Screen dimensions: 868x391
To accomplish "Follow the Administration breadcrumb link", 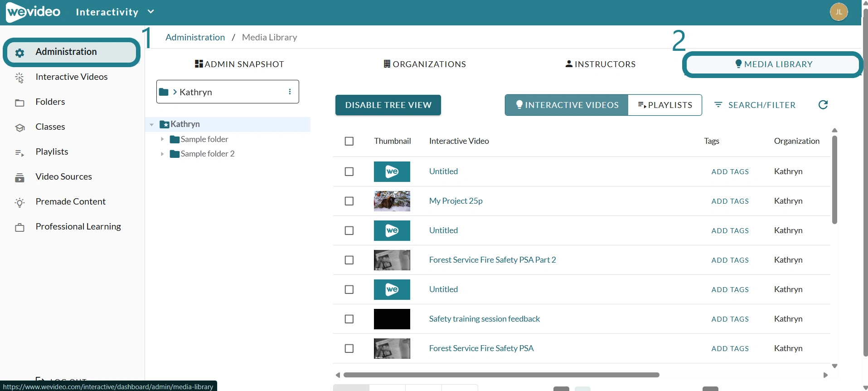I will pyautogui.click(x=195, y=37).
